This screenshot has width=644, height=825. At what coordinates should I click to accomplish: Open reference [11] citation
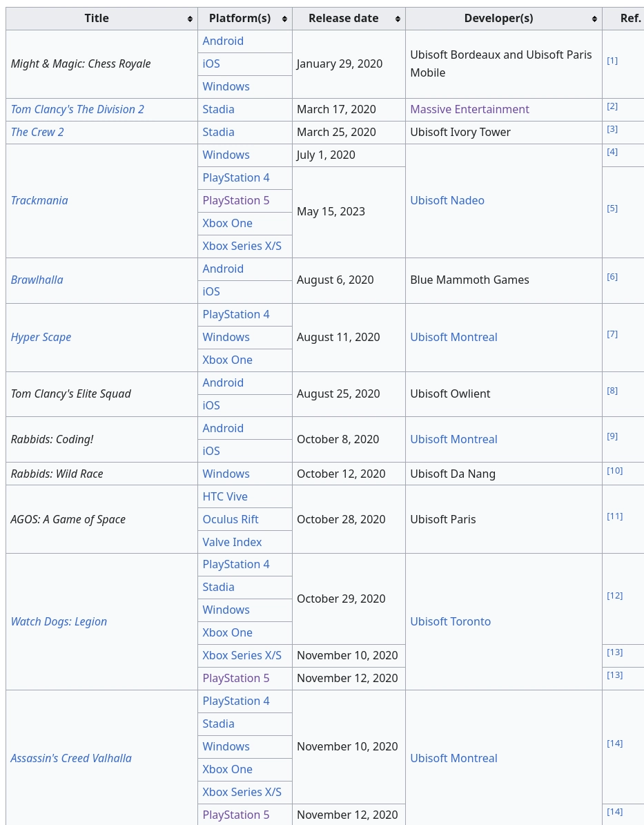pos(614,516)
